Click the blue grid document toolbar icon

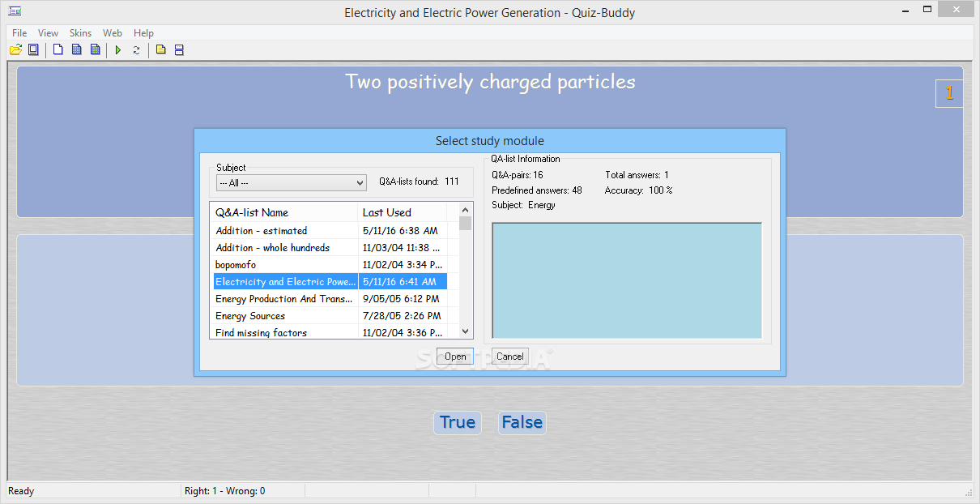point(77,50)
